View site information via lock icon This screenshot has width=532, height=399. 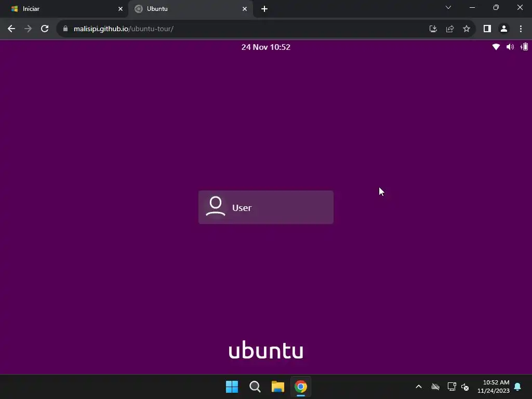point(65,29)
